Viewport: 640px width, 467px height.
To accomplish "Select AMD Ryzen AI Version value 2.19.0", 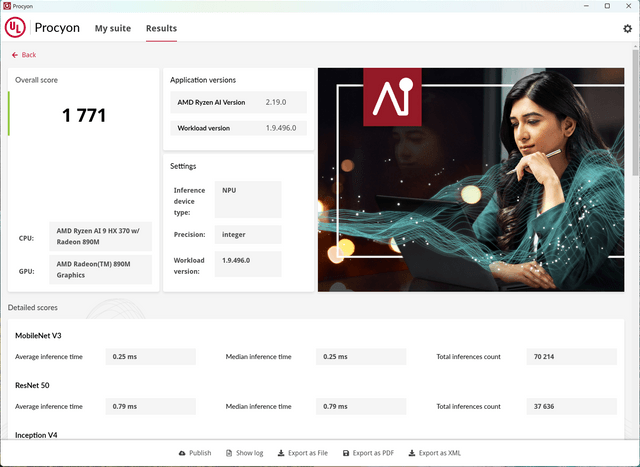I will 276,102.
